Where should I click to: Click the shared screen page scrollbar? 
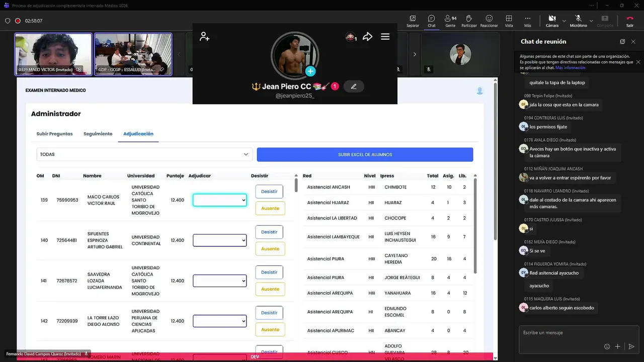coord(496,161)
